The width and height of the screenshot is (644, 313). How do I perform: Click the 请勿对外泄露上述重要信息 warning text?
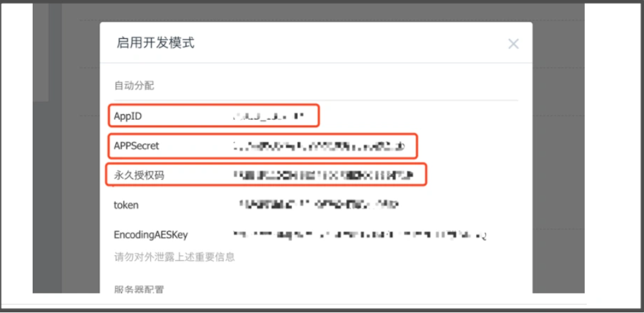pyautogui.click(x=174, y=257)
